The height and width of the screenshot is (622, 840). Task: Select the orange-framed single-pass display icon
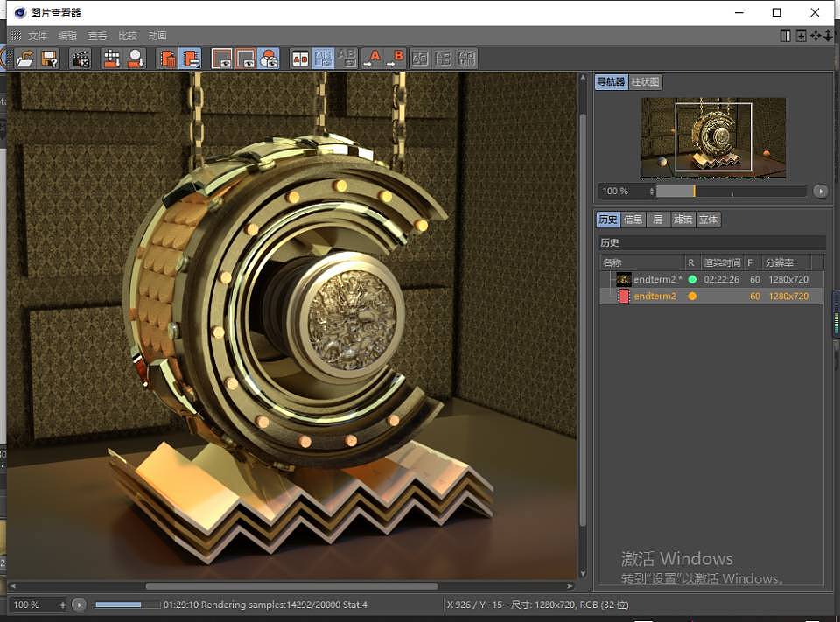(x=245, y=59)
